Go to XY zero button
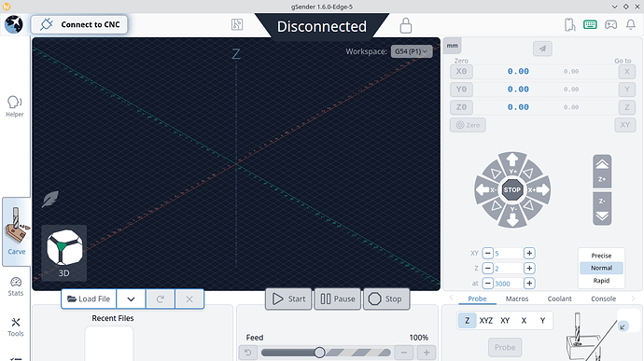The width and height of the screenshot is (644, 361). [x=625, y=125]
